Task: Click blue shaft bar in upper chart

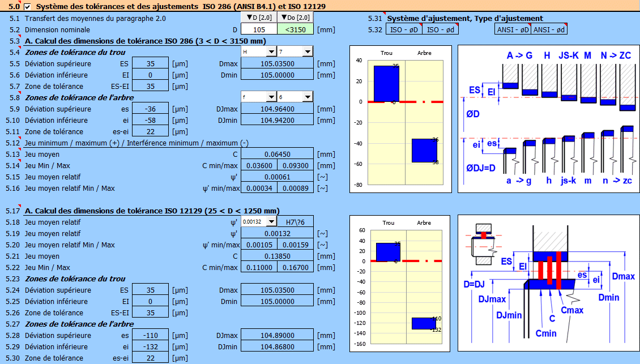Action: [x=424, y=151]
